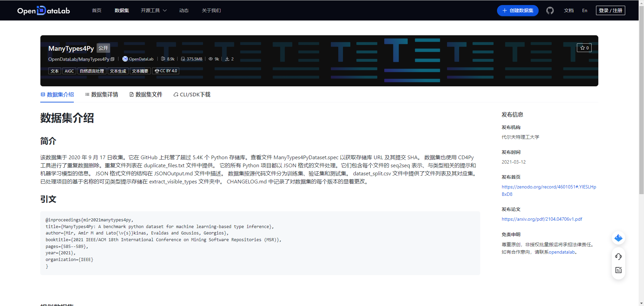Image resolution: width=644 pixels, height=306 pixels.
Task: Click the 免责申明 label
Action: click(x=511, y=234)
